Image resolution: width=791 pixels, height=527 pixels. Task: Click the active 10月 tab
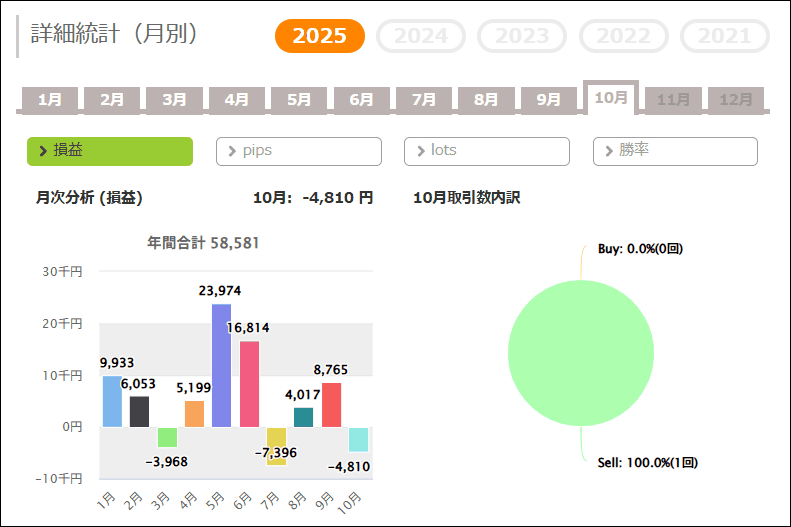(x=611, y=98)
